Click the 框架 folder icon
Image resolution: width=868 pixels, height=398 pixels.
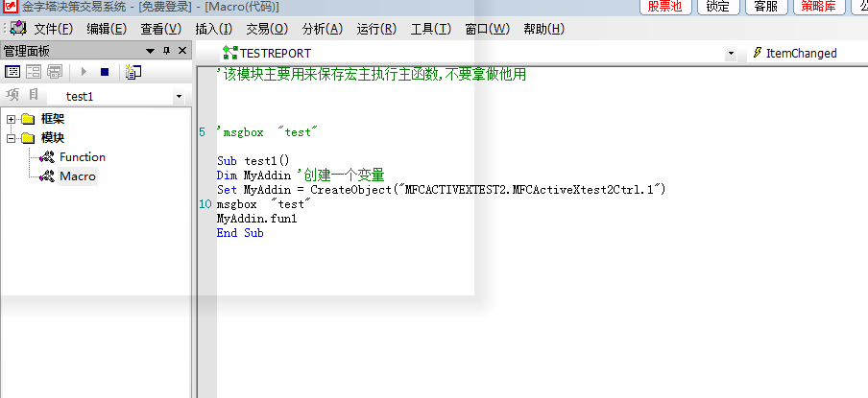tap(28, 119)
